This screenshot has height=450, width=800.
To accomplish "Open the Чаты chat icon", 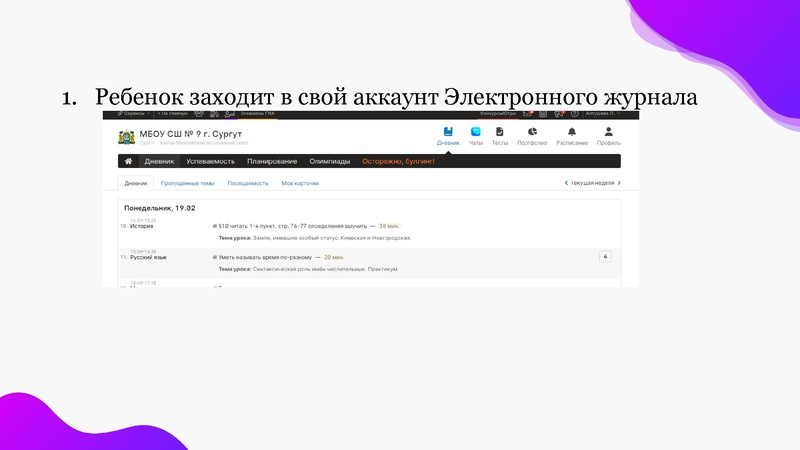I will click(x=476, y=132).
